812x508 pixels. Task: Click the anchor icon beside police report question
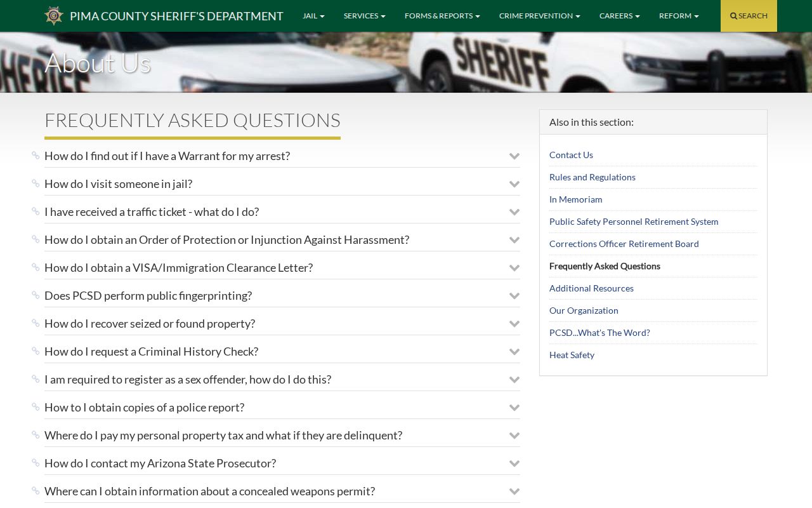(x=36, y=407)
